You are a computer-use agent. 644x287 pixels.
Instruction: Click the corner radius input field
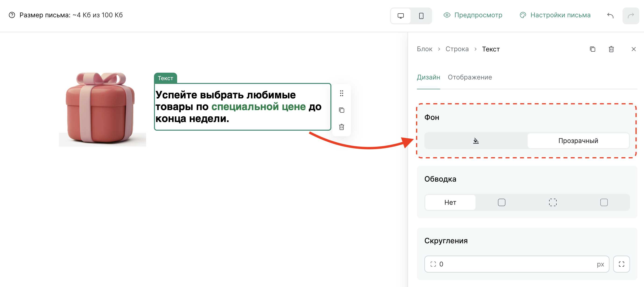pos(517,264)
